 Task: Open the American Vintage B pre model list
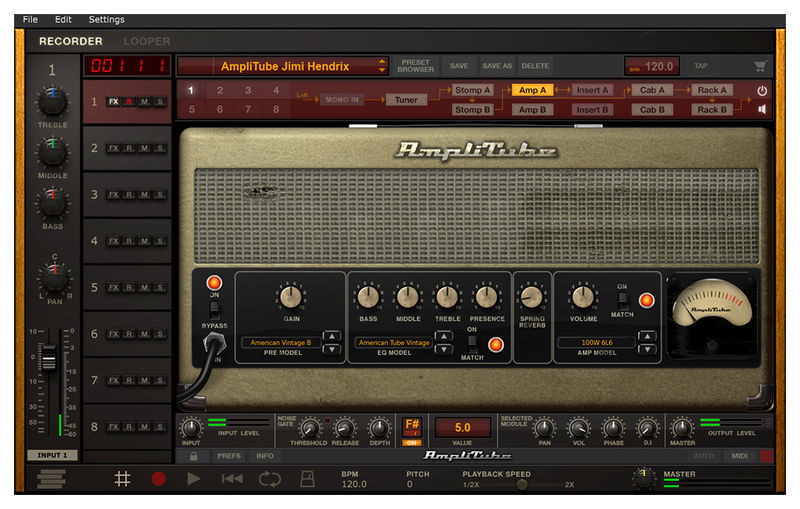(x=281, y=343)
